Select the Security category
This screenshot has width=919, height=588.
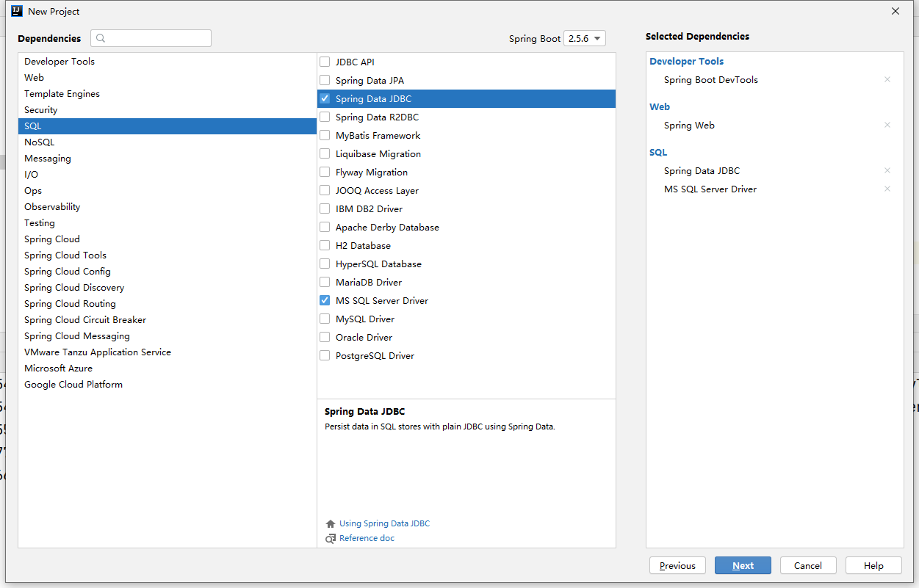pos(41,110)
